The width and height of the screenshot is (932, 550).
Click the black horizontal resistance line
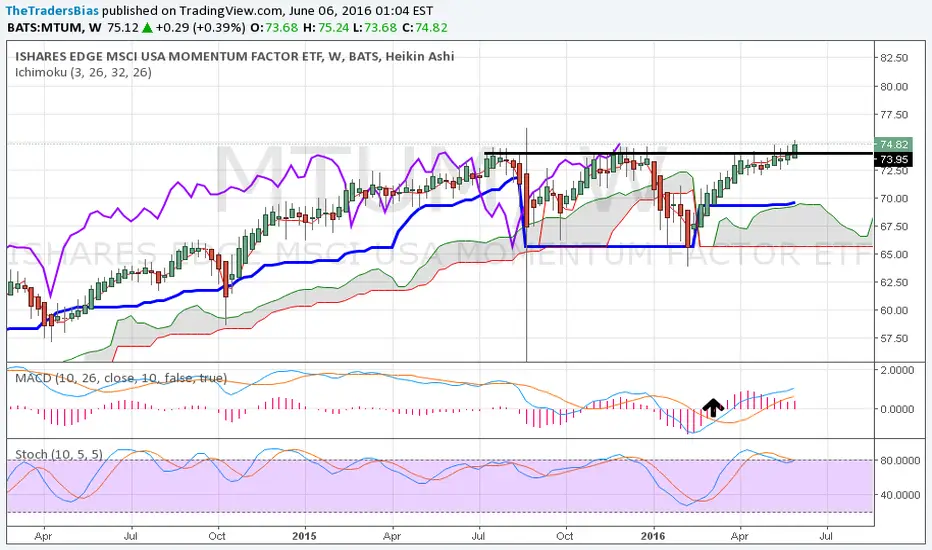(678, 153)
